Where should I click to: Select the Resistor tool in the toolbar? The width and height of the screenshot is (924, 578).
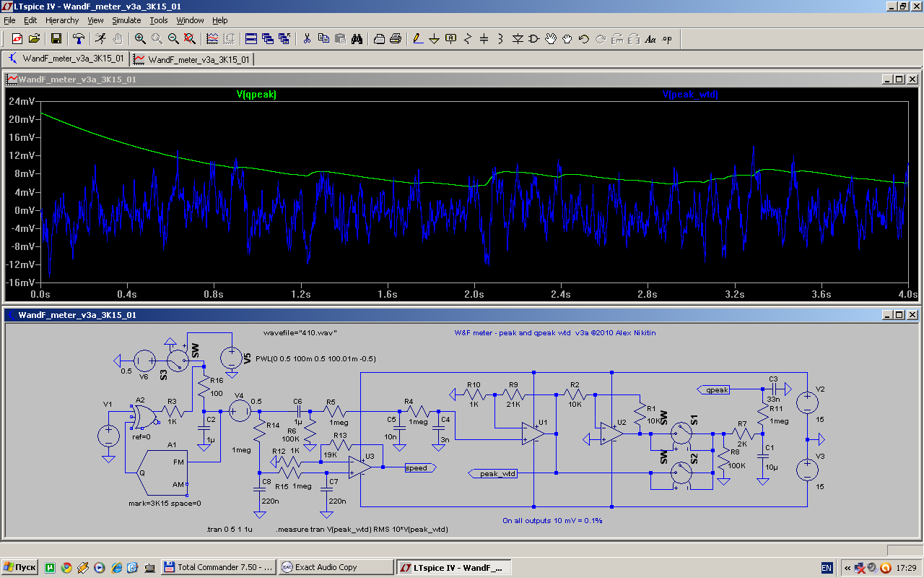467,39
